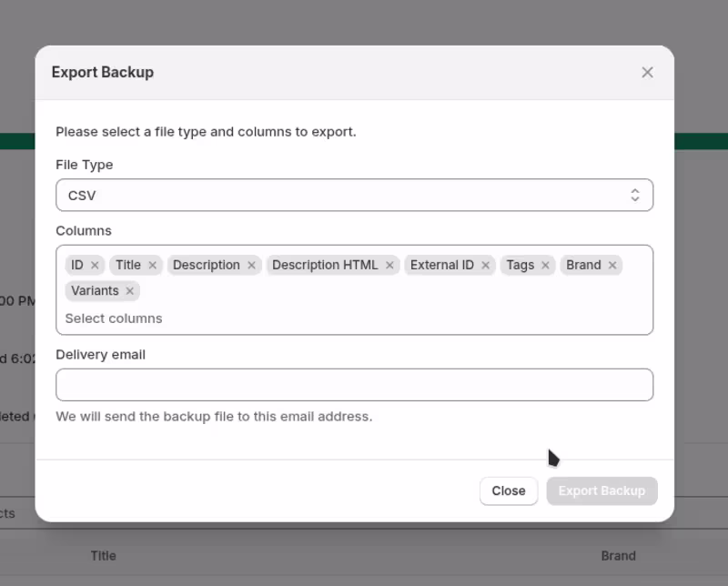728x586 pixels.
Task: Open the File Type dropdown
Action: click(x=355, y=195)
